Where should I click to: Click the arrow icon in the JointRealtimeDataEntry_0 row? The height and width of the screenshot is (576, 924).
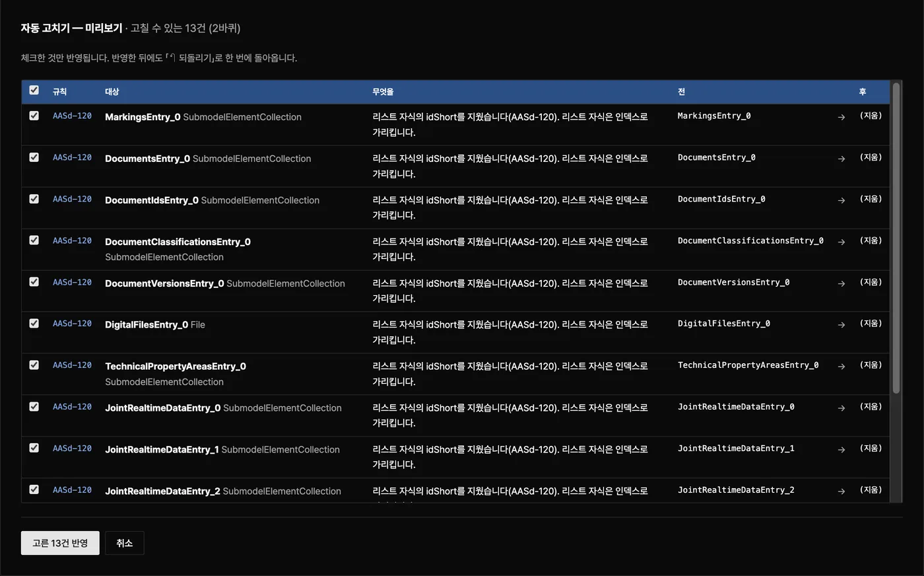point(841,408)
